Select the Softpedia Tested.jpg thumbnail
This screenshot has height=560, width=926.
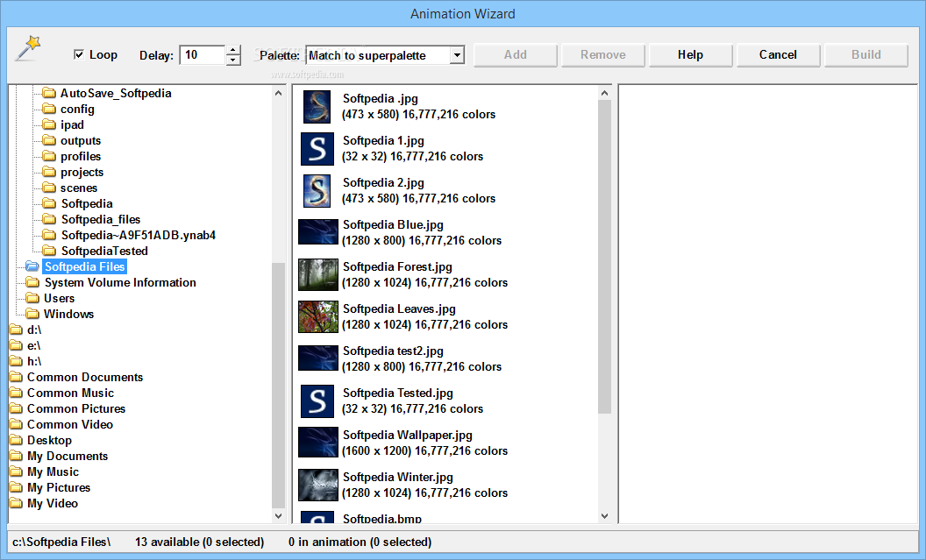coord(317,401)
